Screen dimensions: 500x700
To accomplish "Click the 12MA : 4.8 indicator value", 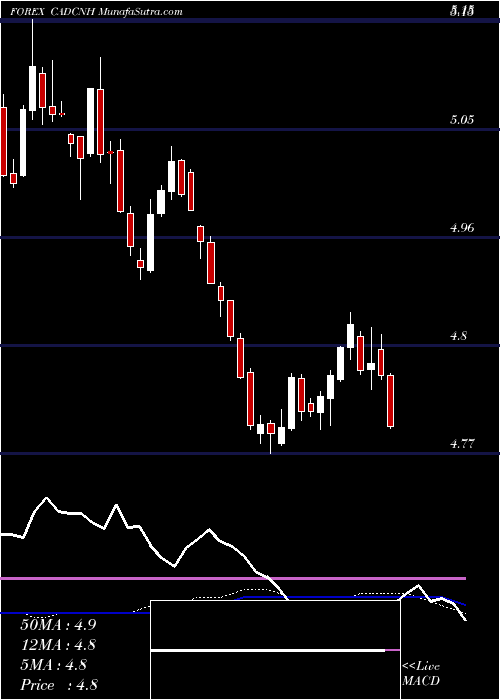I will [x=58, y=645].
